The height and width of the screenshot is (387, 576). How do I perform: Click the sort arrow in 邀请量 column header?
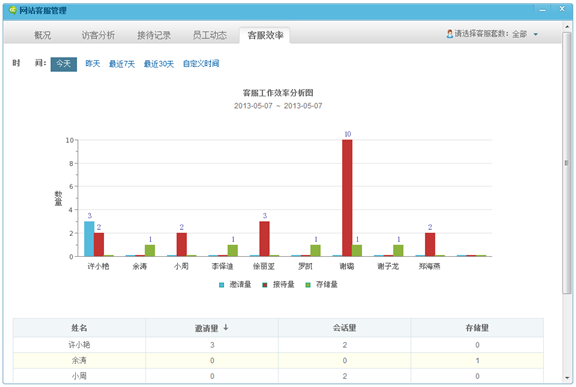pyautogui.click(x=226, y=327)
